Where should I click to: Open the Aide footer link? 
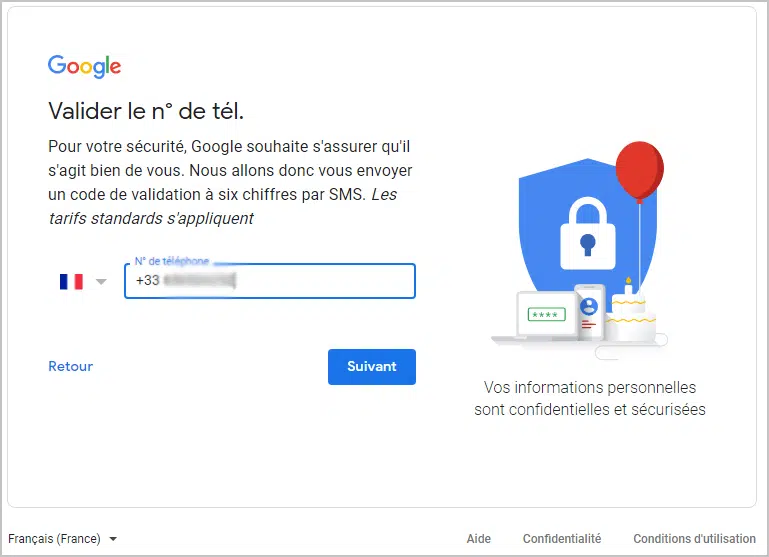479,539
